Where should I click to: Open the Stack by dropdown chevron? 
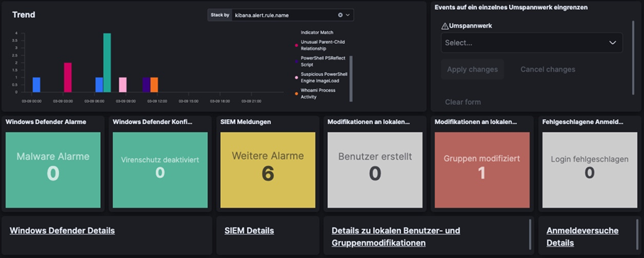coord(348,15)
